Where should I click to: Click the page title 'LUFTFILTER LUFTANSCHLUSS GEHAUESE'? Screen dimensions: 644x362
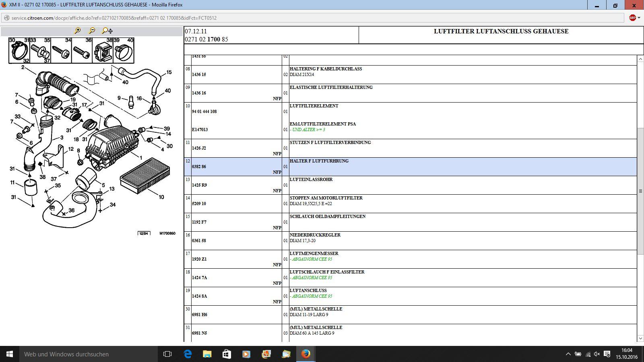click(501, 31)
